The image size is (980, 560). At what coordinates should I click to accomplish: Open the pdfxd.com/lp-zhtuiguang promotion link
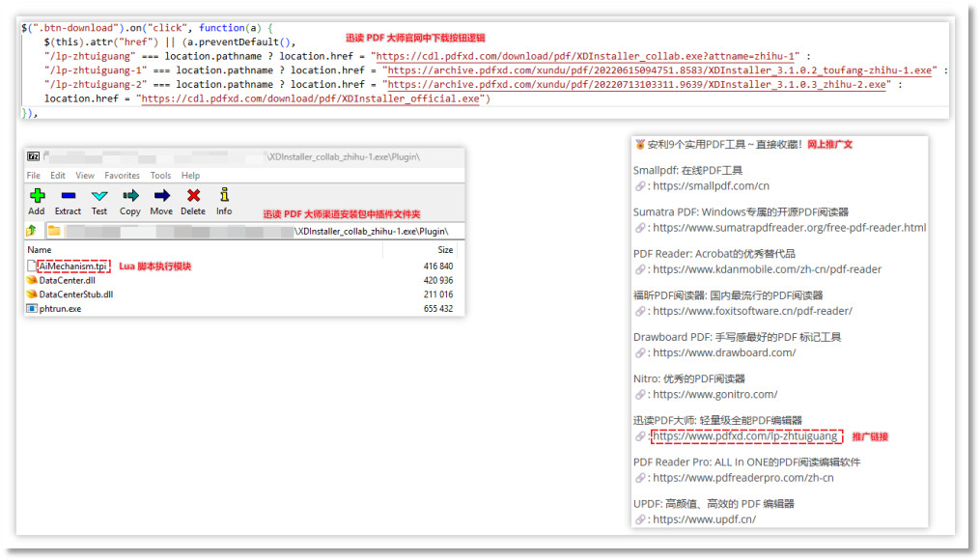[x=744, y=436]
